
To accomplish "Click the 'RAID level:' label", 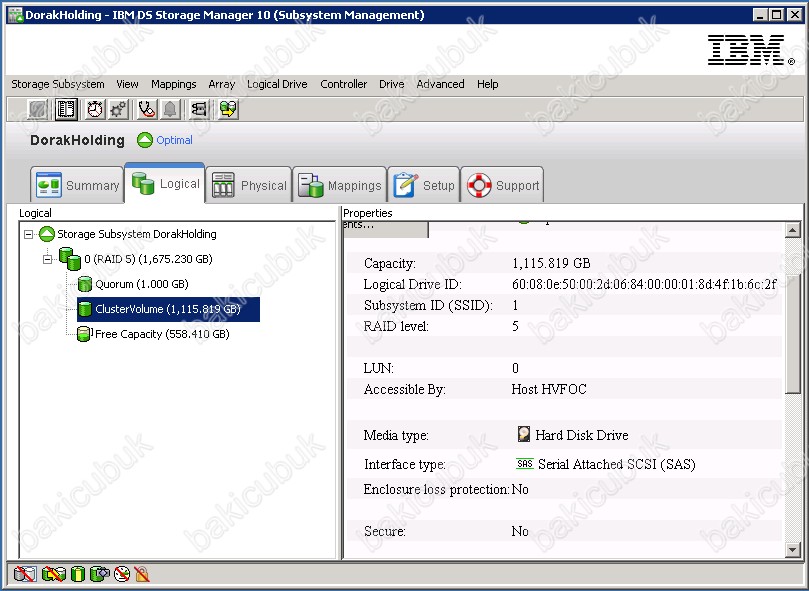I will (x=396, y=326).
